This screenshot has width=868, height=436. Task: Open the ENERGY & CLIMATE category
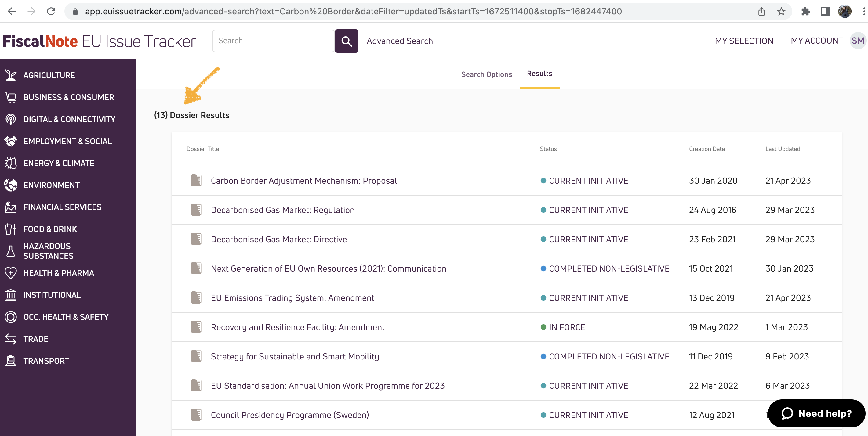59,163
